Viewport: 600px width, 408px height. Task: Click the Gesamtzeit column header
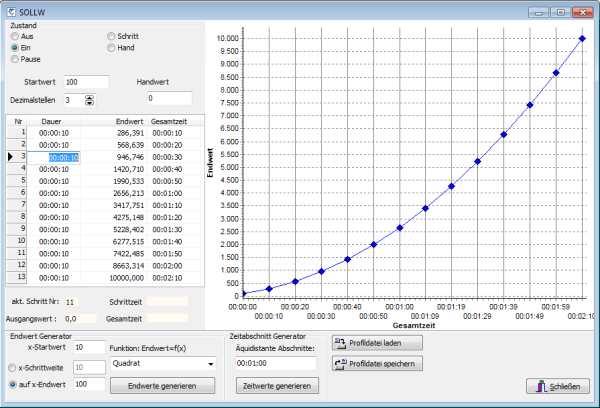click(174, 122)
